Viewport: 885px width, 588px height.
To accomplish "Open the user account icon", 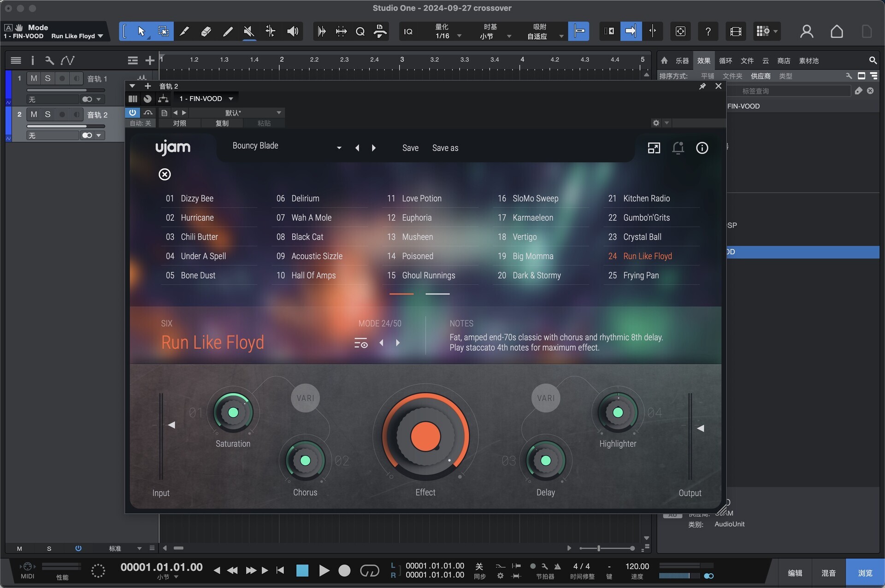I will [807, 31].
